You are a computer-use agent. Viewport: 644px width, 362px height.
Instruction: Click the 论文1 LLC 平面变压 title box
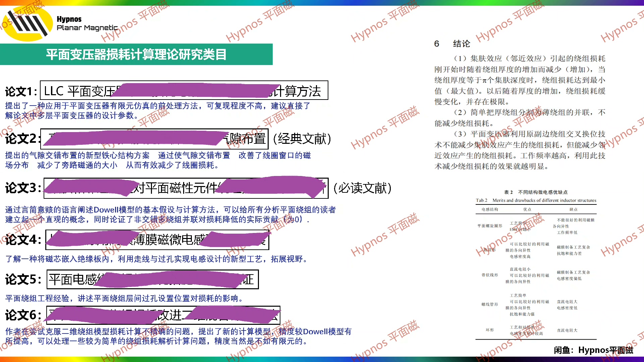tap(184, 90)
